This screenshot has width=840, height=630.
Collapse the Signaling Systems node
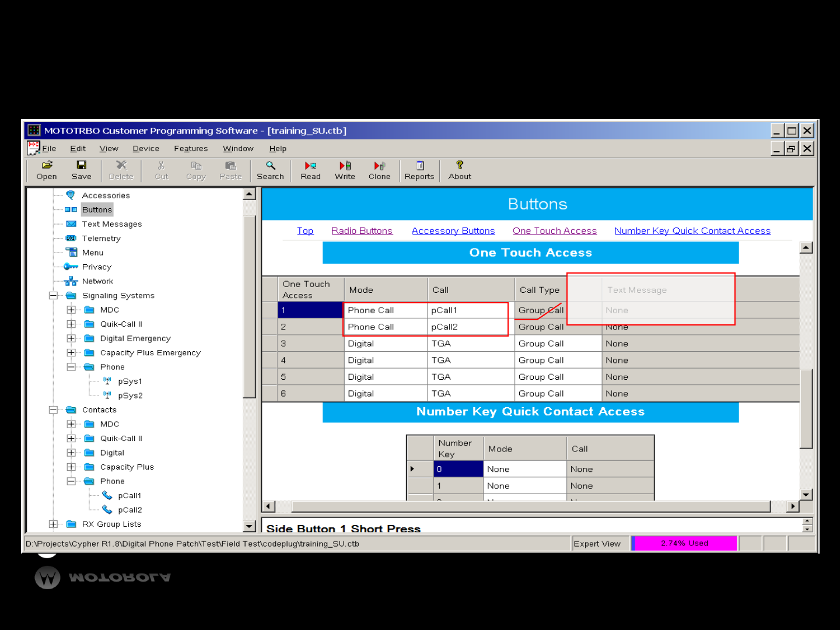coord(53,295)
